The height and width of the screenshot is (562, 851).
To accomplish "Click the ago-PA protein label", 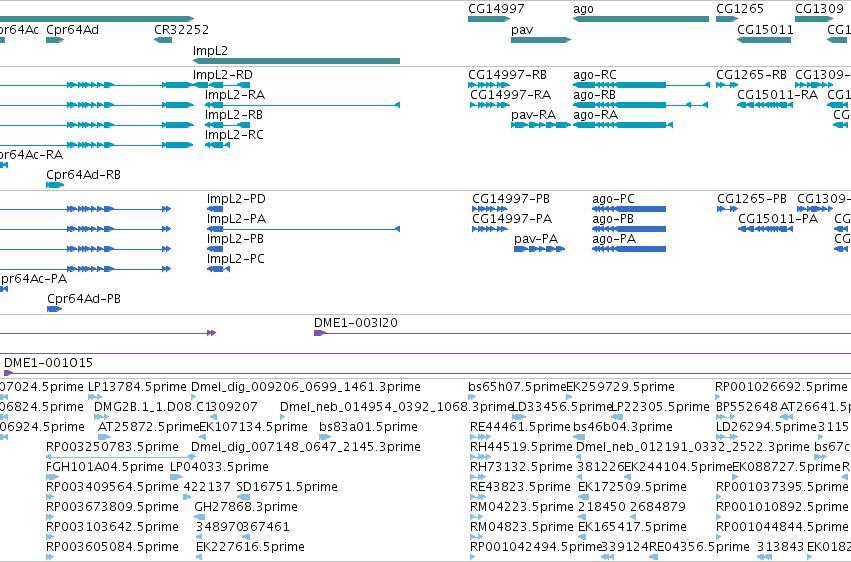I will pyautogui.click(x=614, y=239).
